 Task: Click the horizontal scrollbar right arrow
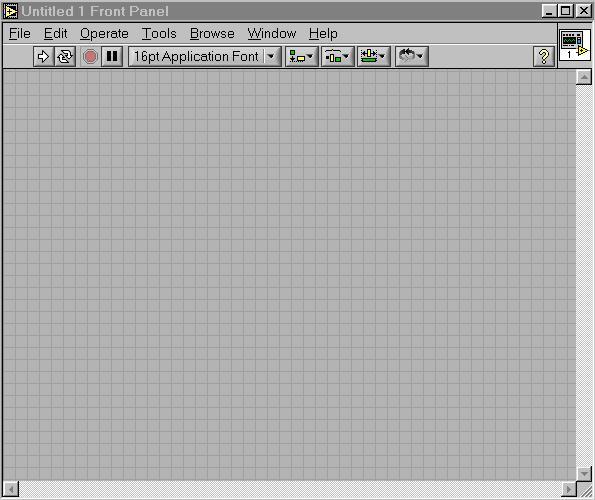click(x=568, y=489)
